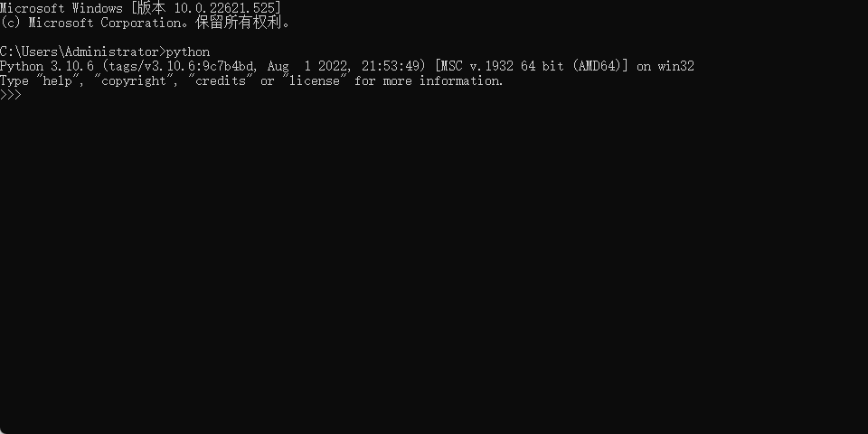Click the 21:53:49 build time

coord(391,66)
